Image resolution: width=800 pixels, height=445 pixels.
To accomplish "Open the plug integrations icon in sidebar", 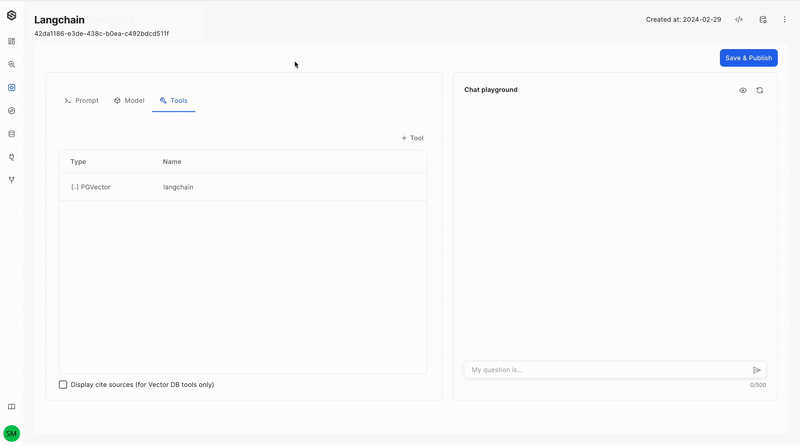I will (x=11, y=157).
